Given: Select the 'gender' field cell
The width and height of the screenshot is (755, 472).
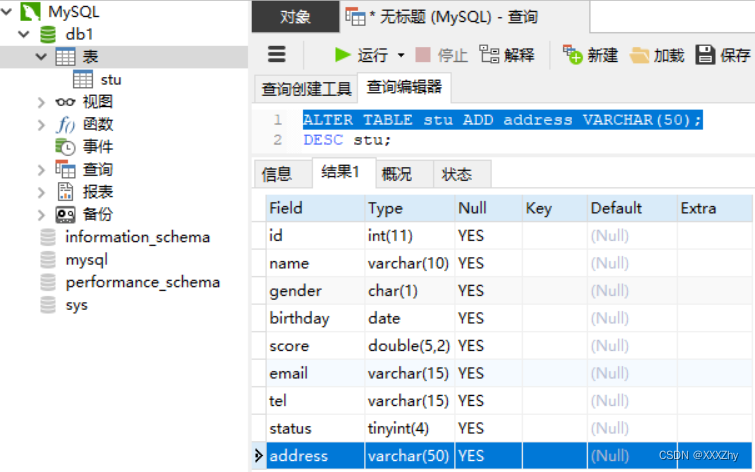Looking at the screenshot, I should coord(315,290).
